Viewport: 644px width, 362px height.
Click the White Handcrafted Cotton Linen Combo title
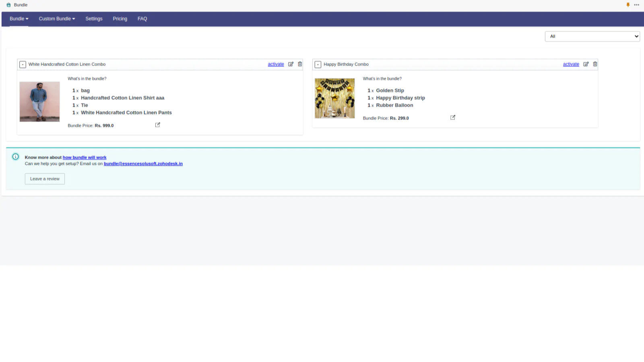point(67,64)
